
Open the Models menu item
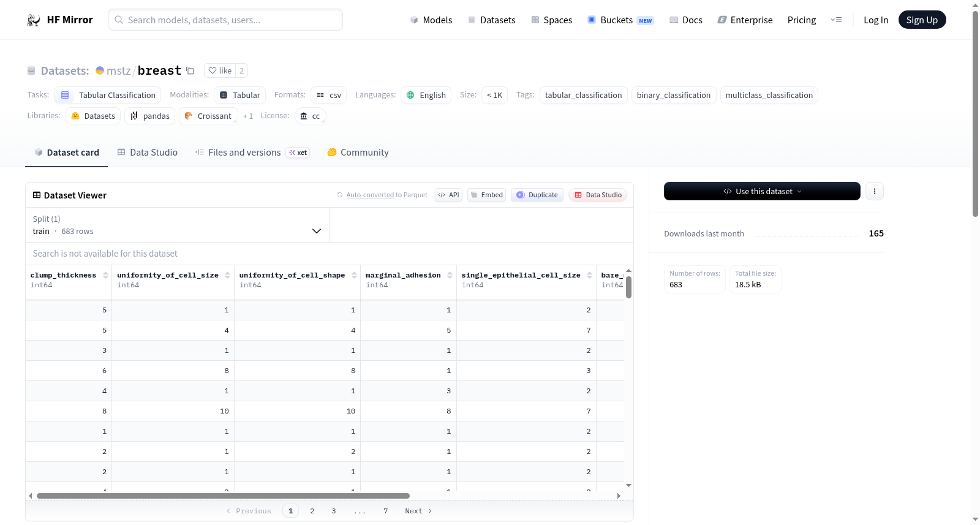[431, 20]
